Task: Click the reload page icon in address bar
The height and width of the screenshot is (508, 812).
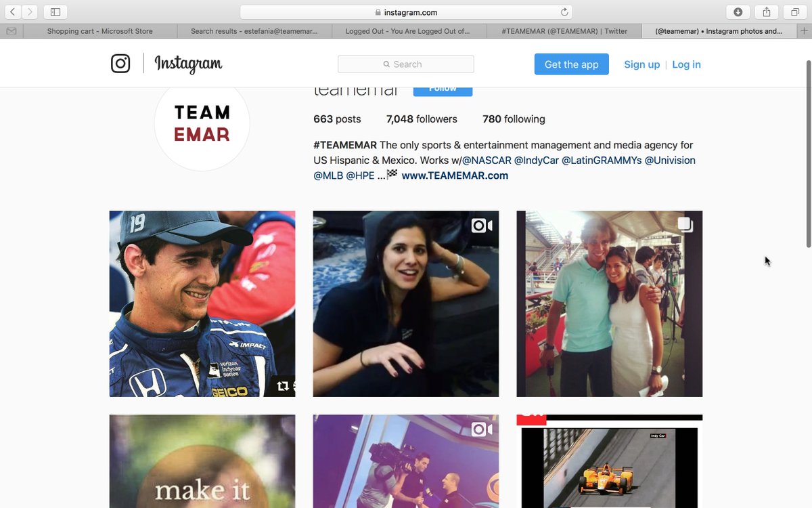Action: (564, 12)
